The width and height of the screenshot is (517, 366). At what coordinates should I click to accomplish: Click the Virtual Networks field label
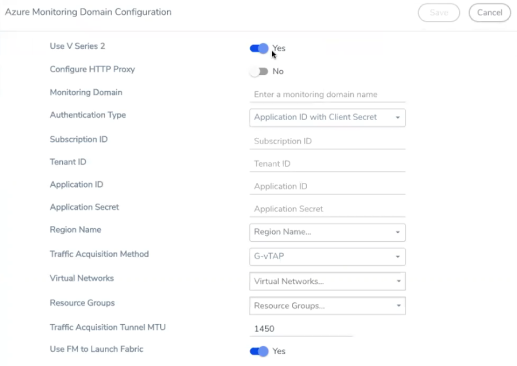[x=82, y=278]
